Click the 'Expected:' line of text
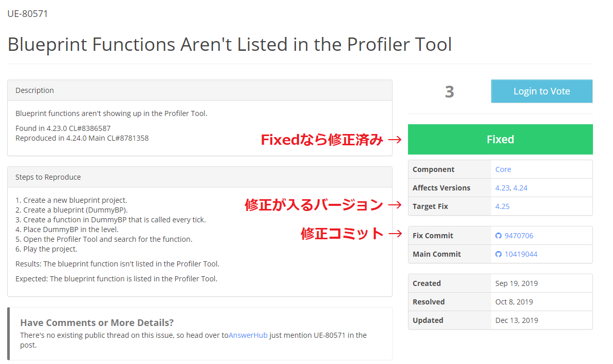The height and width of the screenshot is (364, 613). coord(116,278)
